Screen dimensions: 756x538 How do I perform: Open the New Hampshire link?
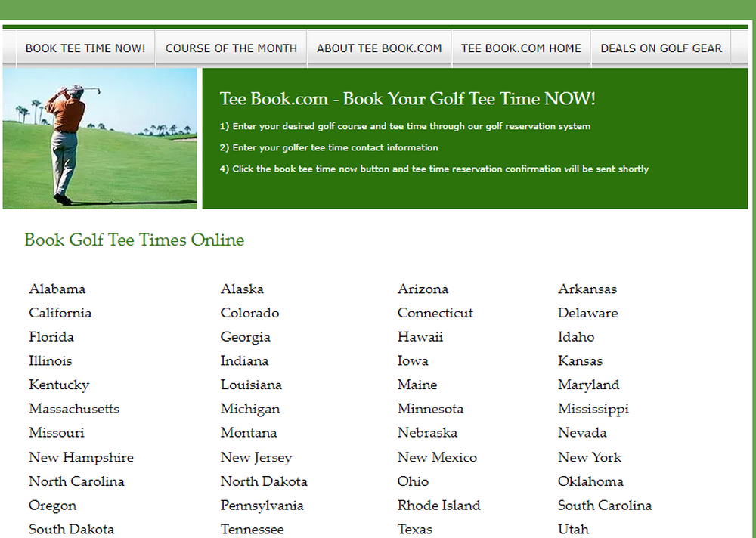(x=82, y=457)
